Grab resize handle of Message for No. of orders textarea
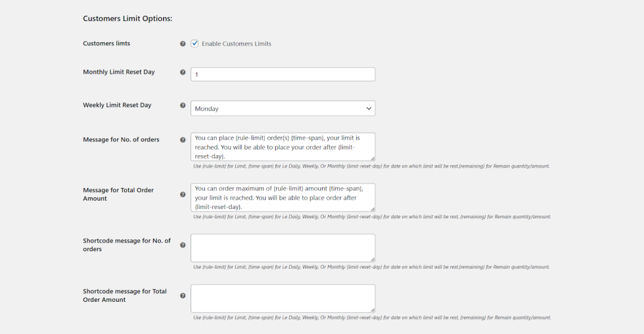The width and height of the screenshot is (644, 334). pos(373,158)
